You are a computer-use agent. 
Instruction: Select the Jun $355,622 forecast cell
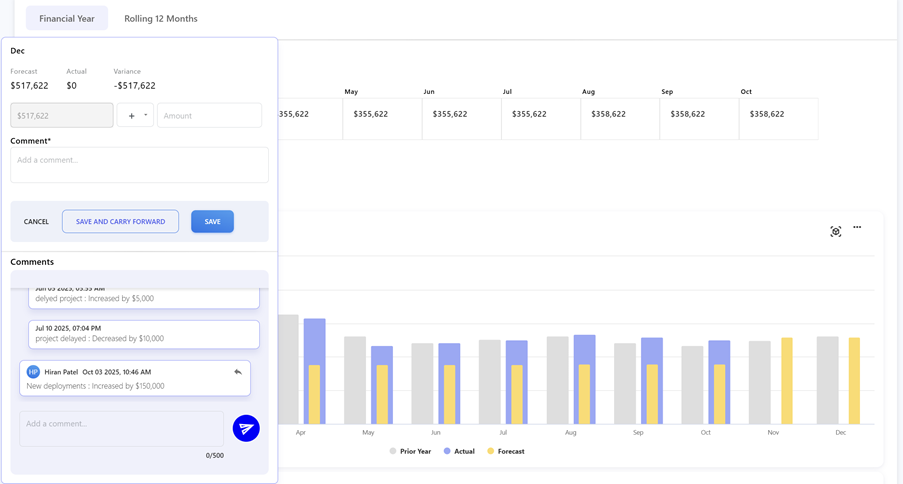click(462, 119)
